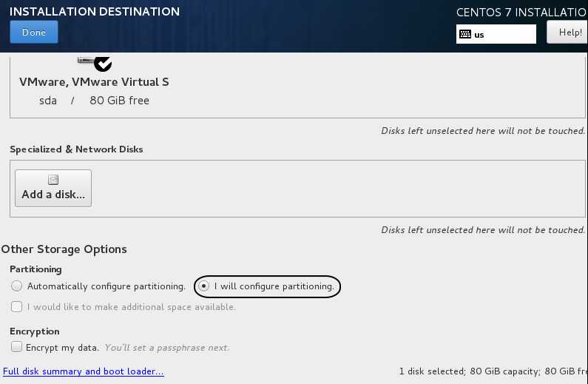
Task: Click the Other Storage Options heading
Action: (64, 249)
